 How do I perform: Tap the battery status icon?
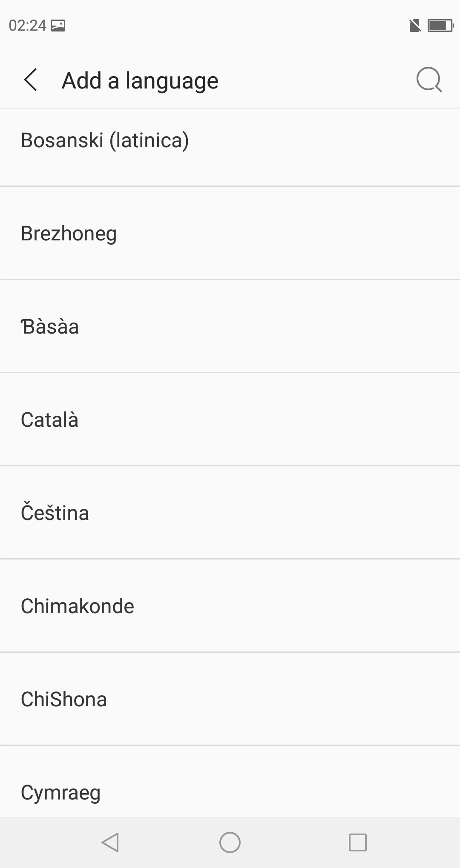point(441,26)
